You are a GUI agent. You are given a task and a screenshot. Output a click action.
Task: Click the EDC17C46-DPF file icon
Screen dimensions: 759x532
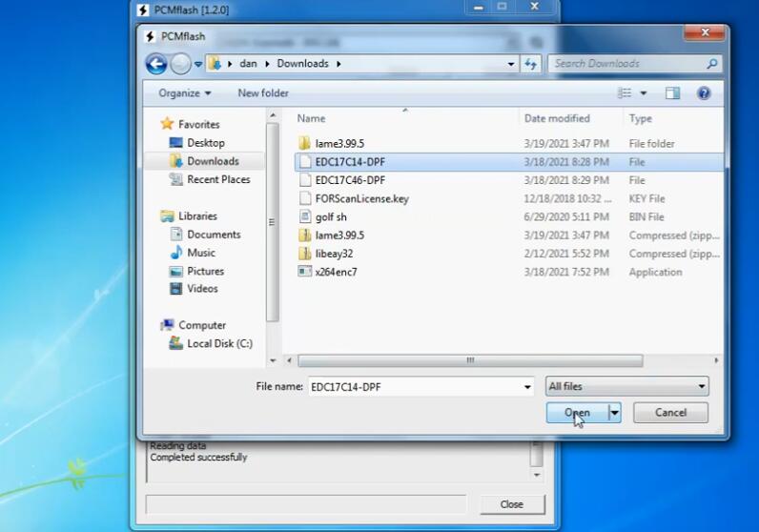[x=305, y=180]
